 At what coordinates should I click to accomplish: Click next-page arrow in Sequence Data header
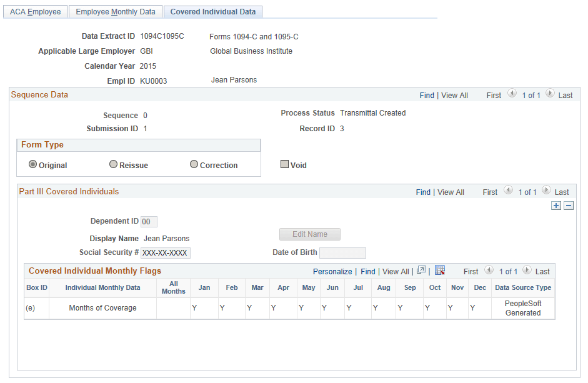point(550,94)
